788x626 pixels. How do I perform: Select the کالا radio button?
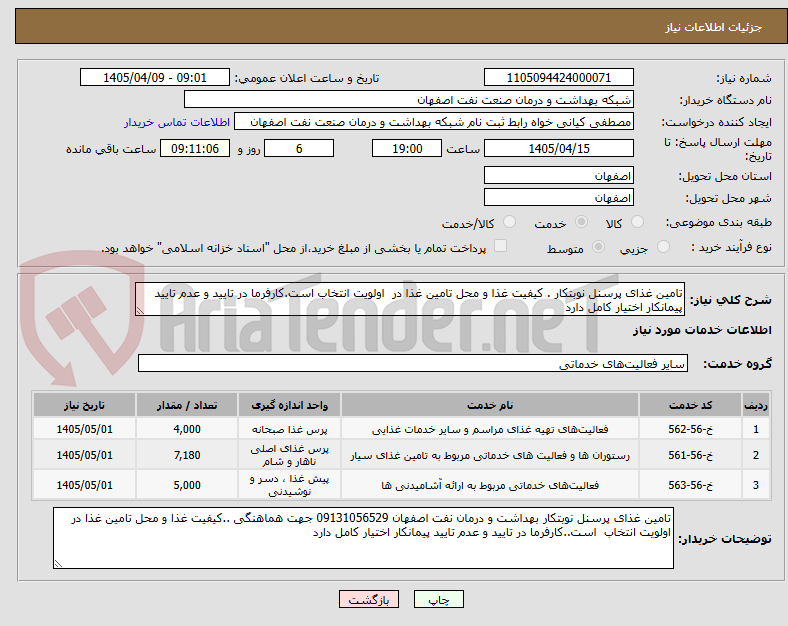tap(637, 222)
